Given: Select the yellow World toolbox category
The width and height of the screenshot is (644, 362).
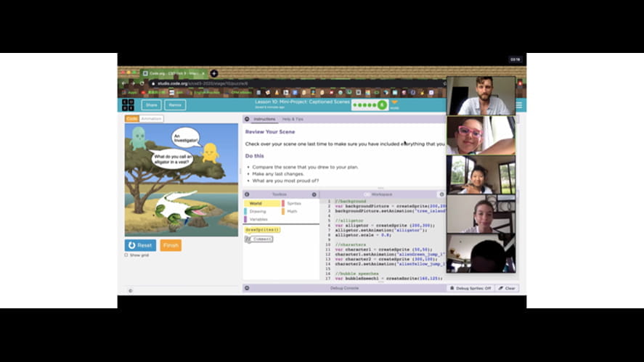Looking at the screenshot, I should point(256,203).
